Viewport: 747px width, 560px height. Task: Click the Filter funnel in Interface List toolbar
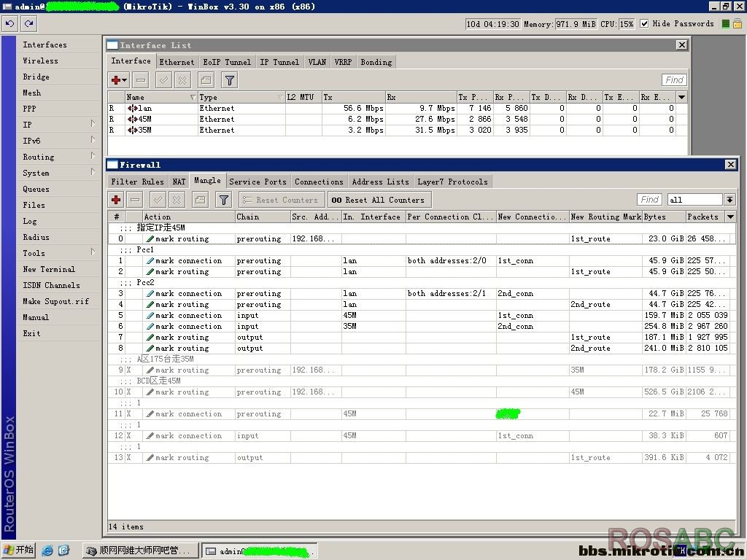click(x=230, y=80)
